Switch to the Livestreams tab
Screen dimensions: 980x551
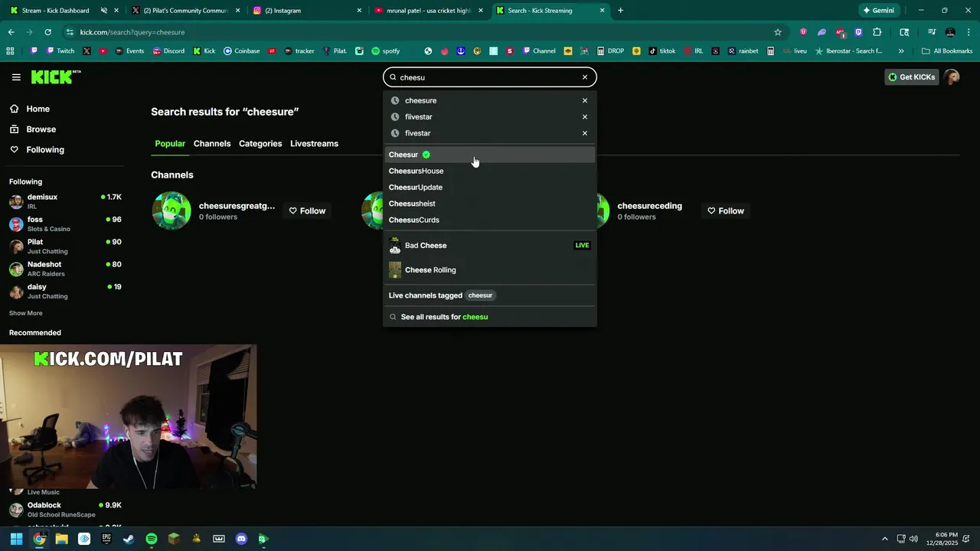314,144
